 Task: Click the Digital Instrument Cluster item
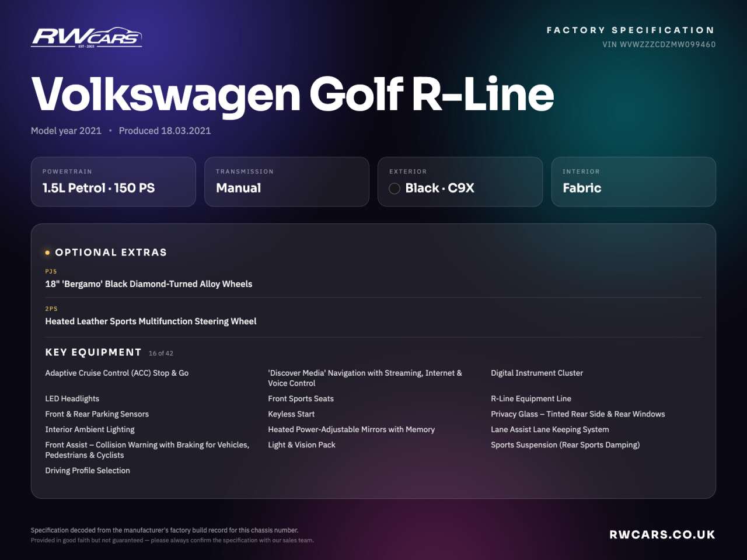[537, 373]
